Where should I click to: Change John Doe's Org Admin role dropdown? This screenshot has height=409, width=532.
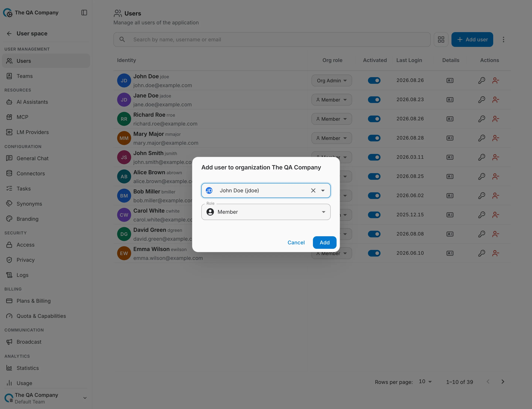point(331,81)
